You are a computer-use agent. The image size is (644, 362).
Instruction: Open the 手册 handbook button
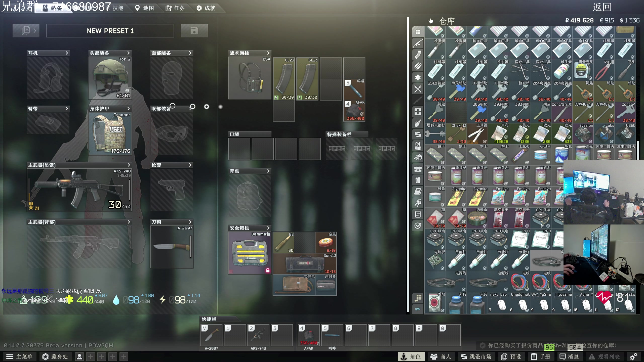541,356
